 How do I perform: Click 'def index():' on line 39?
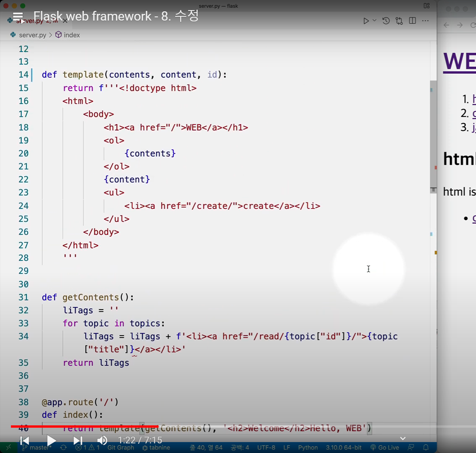(72, 415)
